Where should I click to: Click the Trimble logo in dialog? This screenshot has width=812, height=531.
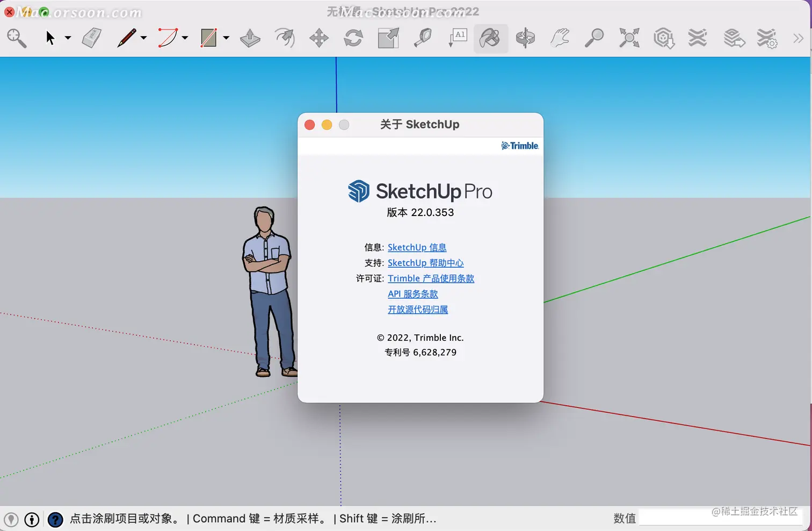click(x=520, y=146)
